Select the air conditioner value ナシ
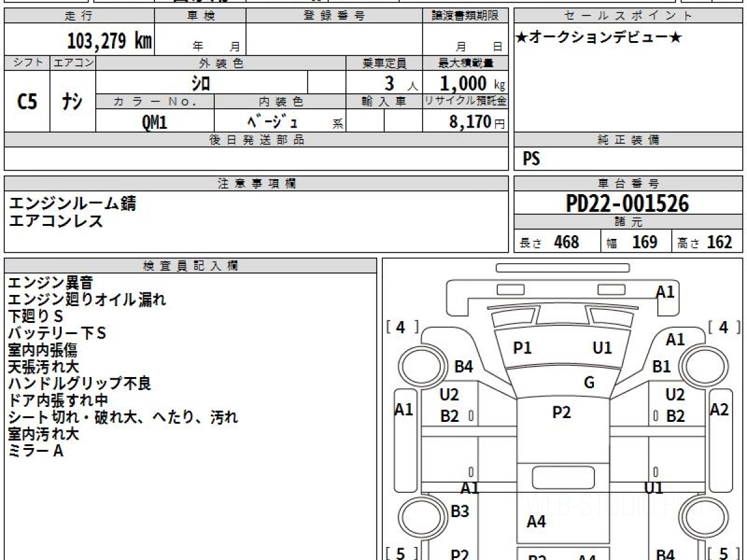 tap(72, 101)
